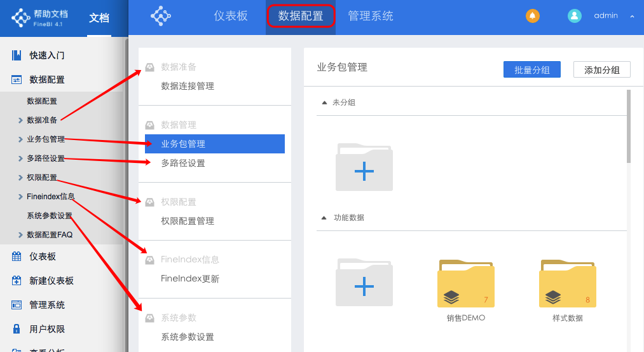Open 用户权限 in the sidebar
644x352 pixels.
pyautogui.click(x=47, y=329)
